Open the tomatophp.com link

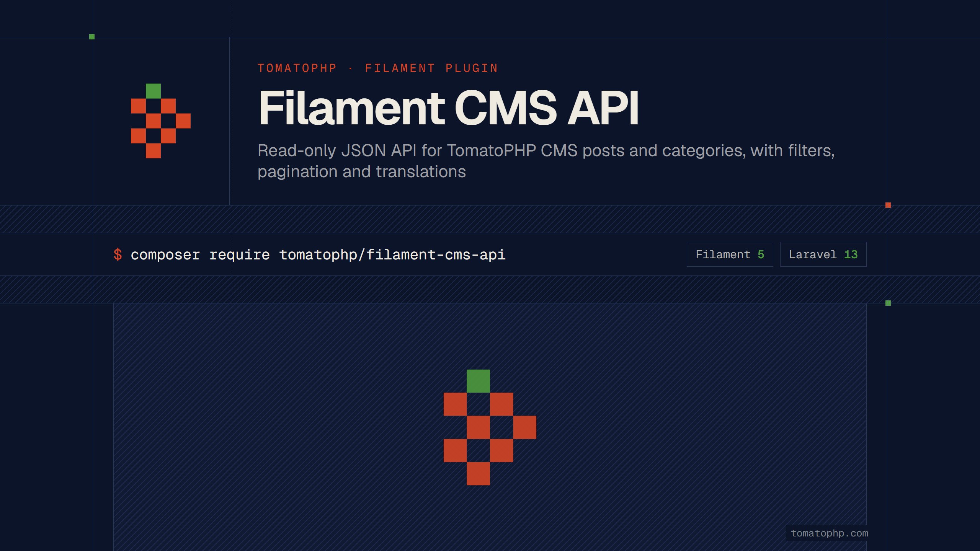pos(829,533)
